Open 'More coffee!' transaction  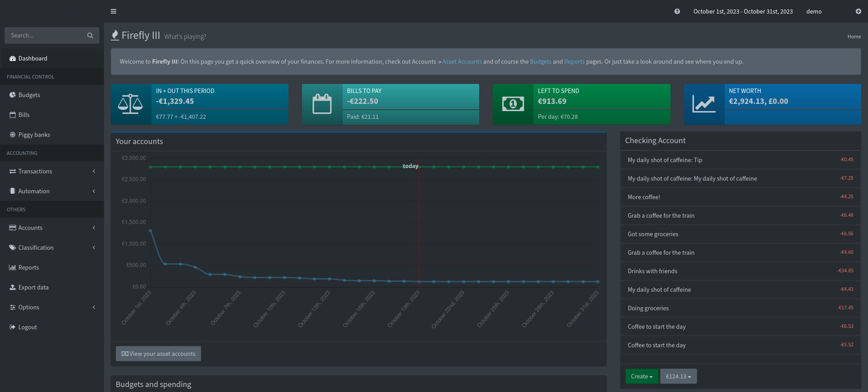click(644, 197)
